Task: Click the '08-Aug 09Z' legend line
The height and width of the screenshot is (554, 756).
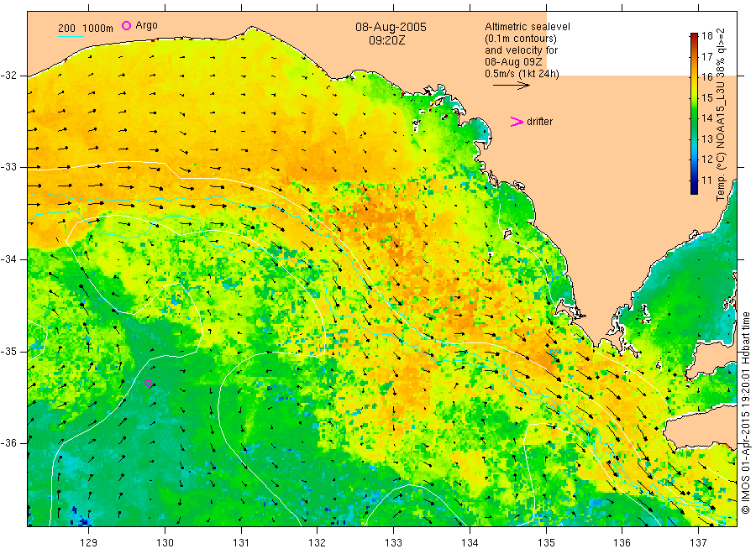Action: (x=513, y=62)
